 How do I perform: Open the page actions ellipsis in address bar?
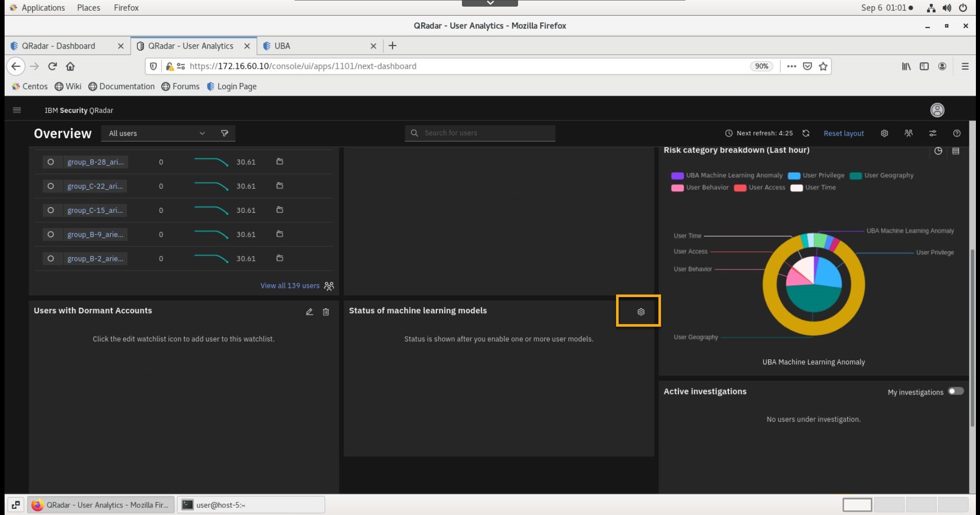792,66
